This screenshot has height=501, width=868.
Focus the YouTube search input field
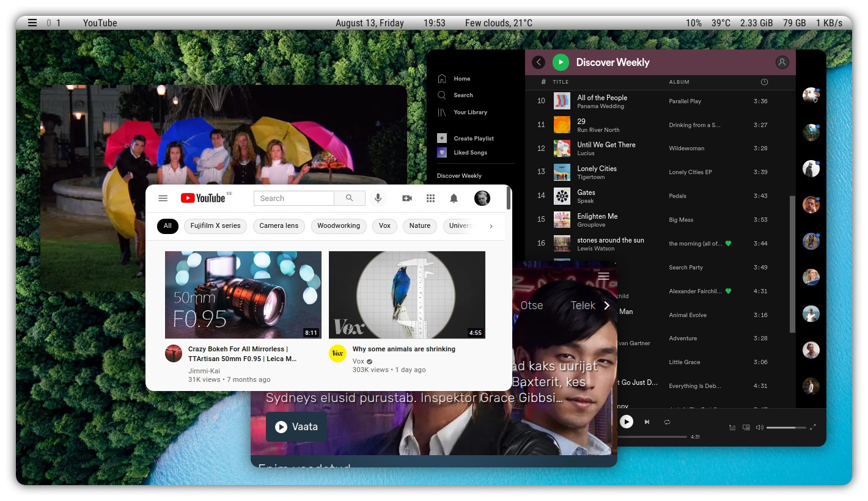pyautogui.click(x=294, y=198)
